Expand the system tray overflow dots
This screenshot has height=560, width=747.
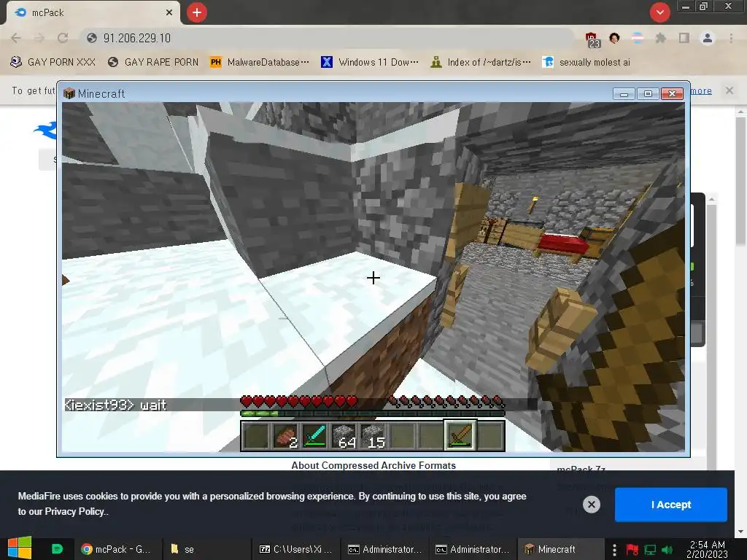pyautogui.click(x=614, y=550)
